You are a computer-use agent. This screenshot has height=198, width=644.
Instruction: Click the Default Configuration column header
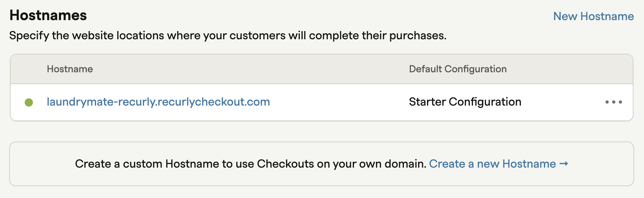[458, 69]
